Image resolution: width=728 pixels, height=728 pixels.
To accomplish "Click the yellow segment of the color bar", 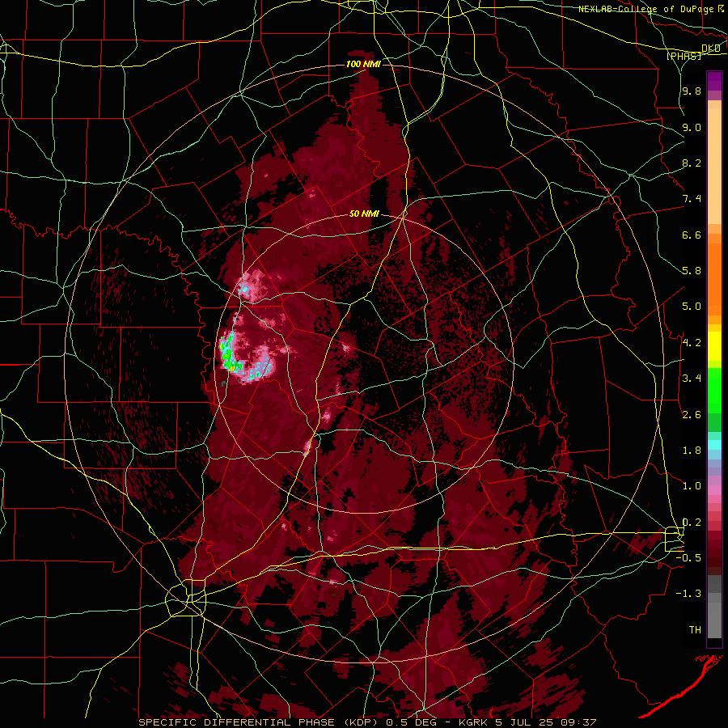I will click(714, 346).
